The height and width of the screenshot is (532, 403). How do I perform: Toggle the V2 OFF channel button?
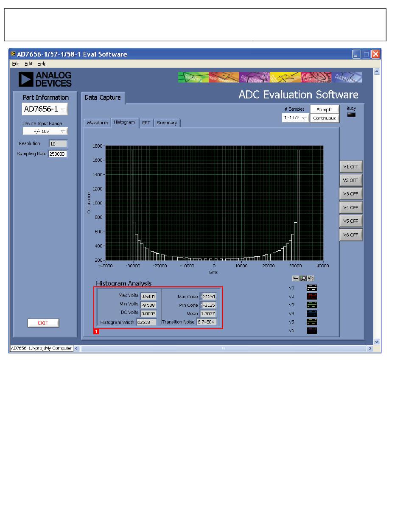click(351, 180)
